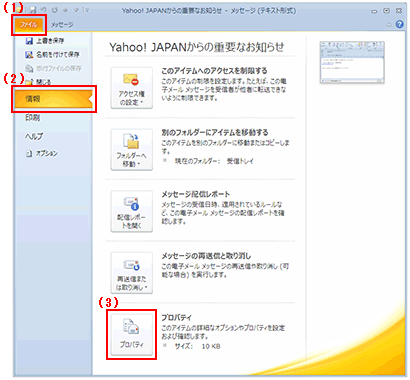Click the 配信レポートを開く button
This screenshot has width=410, height=380.
[x=132, y=211]
